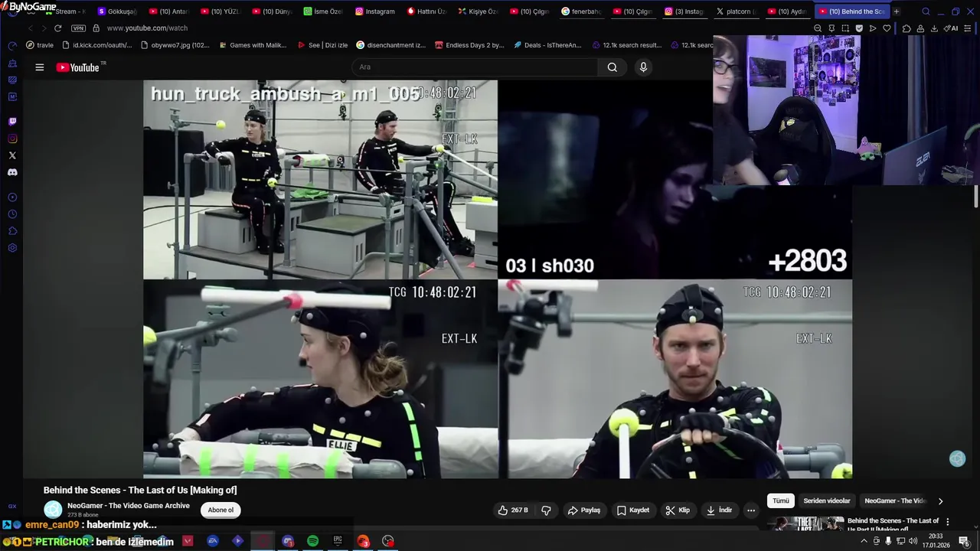Open the Games with Malik bookmark
This screenshot has width=980, height=551.
point(252,45)
